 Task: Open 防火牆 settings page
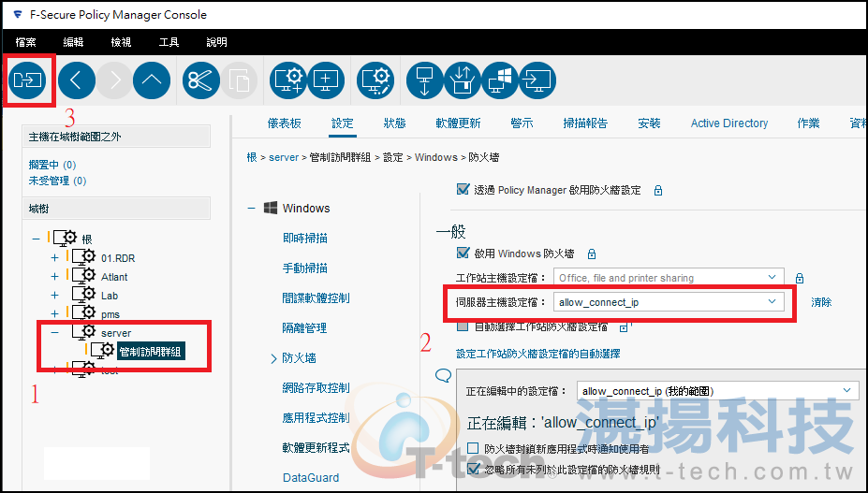click(299, 358)
